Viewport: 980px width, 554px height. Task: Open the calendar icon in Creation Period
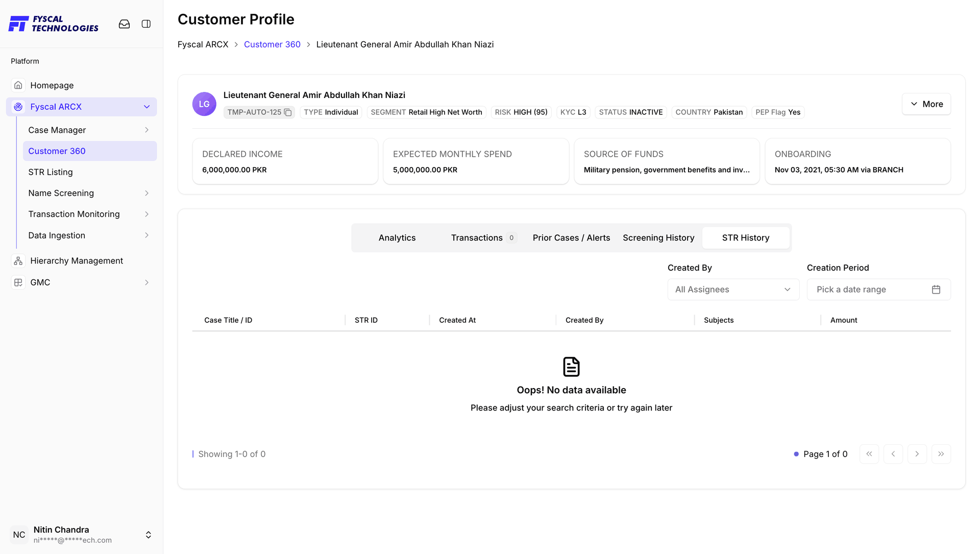936,290
